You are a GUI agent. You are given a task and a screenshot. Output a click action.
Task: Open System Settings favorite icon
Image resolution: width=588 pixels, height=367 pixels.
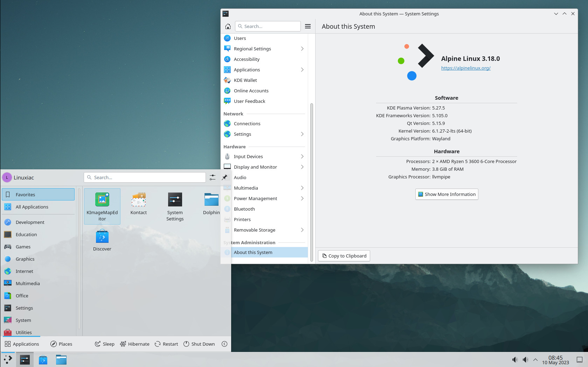pyautogui.click(x=175, y=206)
